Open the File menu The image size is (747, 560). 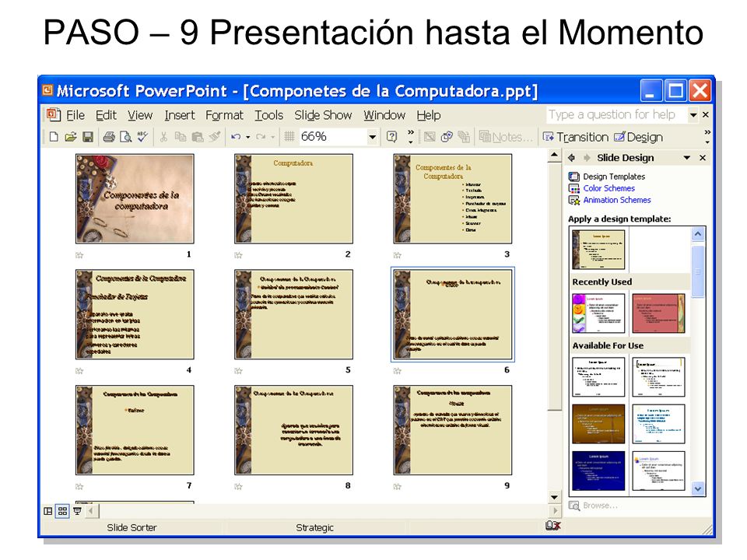75,115
